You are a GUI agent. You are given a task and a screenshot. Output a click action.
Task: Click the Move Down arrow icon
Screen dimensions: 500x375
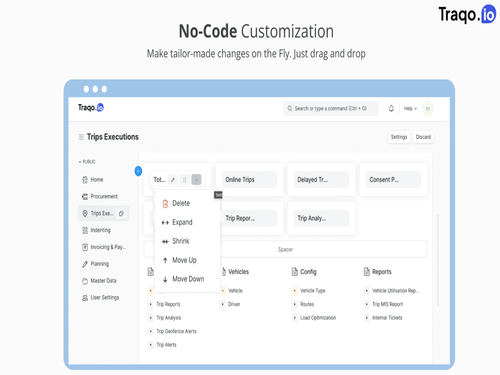coord(165,279)
